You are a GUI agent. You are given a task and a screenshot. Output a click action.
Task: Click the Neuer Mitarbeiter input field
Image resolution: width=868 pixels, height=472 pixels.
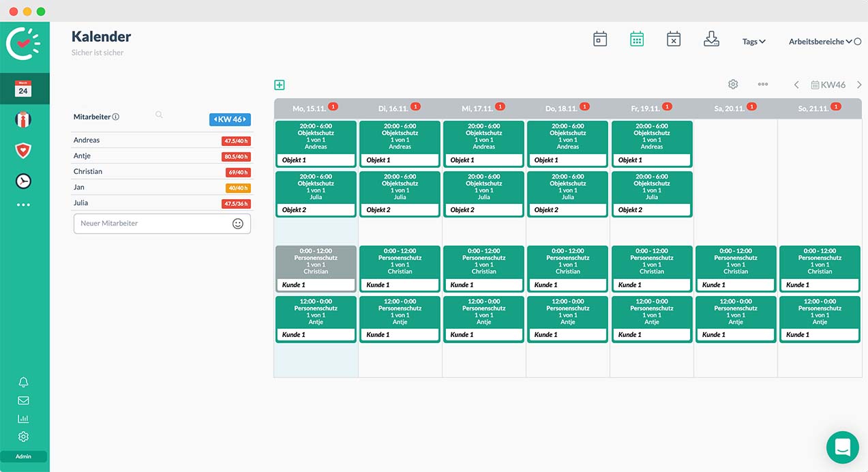(x=153, y=224)
